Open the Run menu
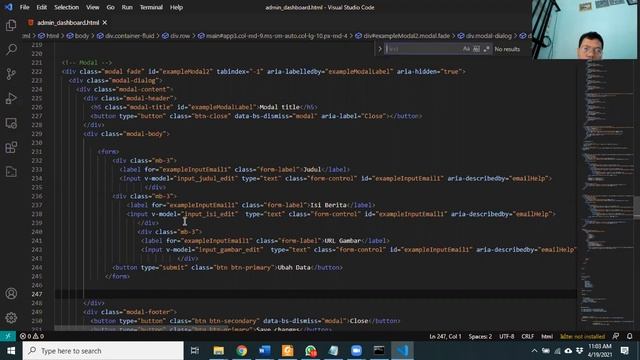640x360 pixels. (x=127, y=7)
